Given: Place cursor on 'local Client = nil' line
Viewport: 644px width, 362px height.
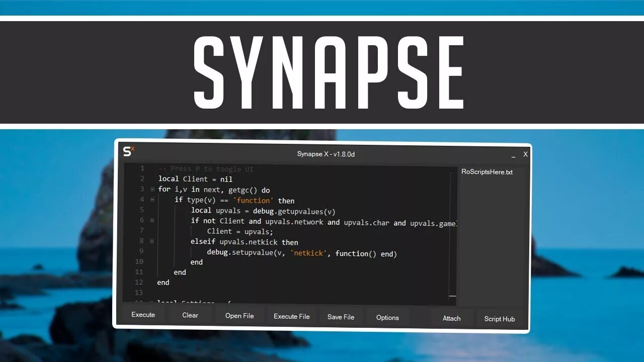Looking at the screenshot, I should coord(195,179).
